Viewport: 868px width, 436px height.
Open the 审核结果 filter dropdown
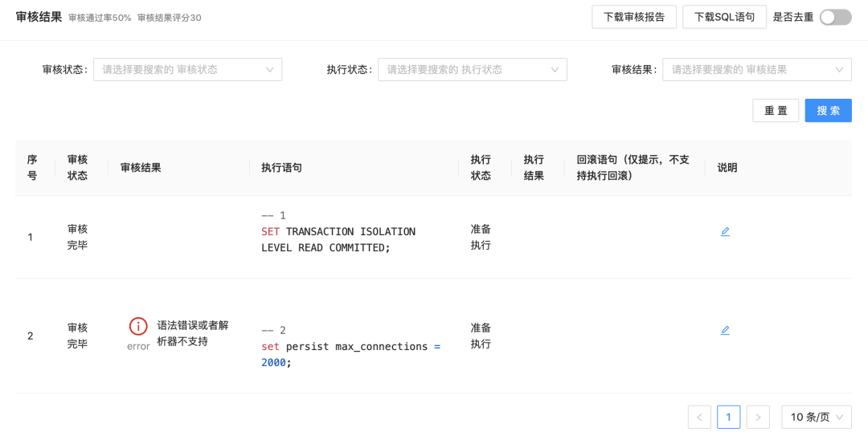coord(756,70)
